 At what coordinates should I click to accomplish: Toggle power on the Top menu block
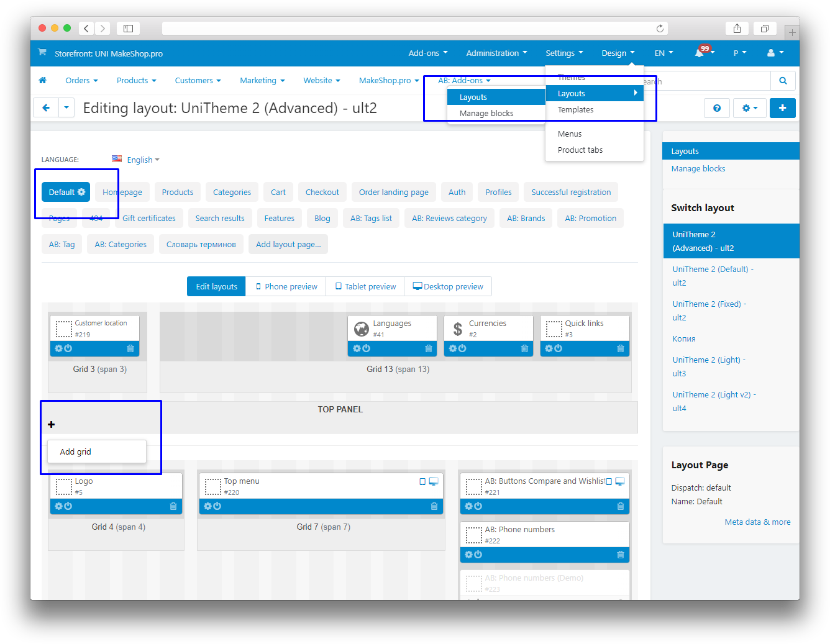click(217, 506)
